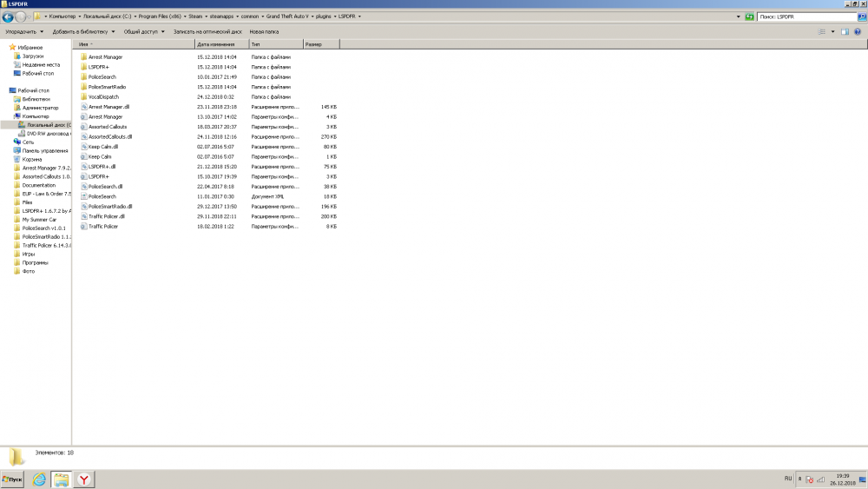Open the Упорядочить dropdown menu
Image resolution: width=868 pixels, height=489 pixels.
coord(24,31)
